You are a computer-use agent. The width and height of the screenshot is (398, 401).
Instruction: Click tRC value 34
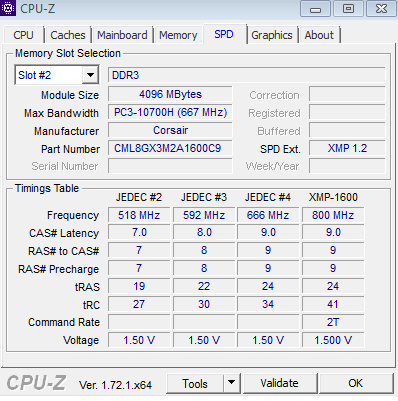[x=268, y=304]
